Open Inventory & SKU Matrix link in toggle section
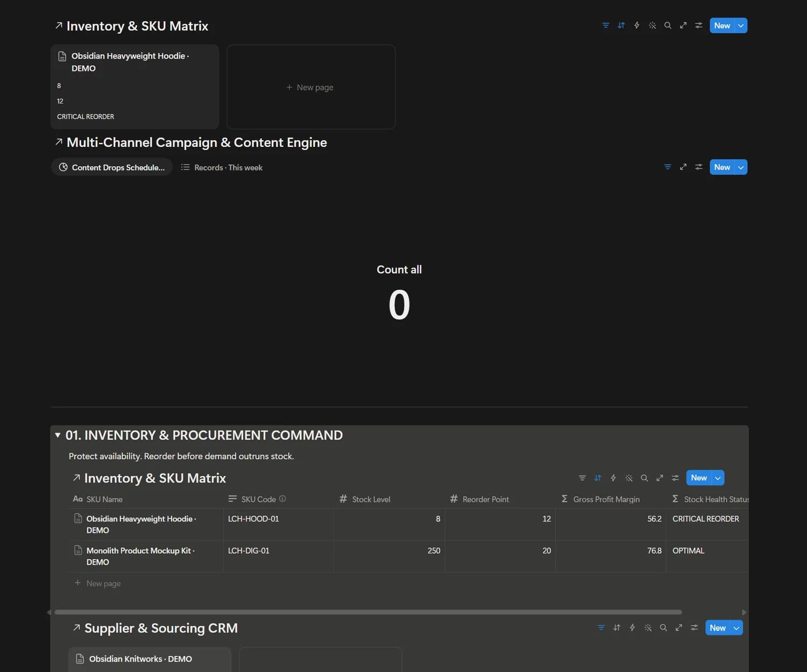Screen dimensions: 807x672 (155, 478)
